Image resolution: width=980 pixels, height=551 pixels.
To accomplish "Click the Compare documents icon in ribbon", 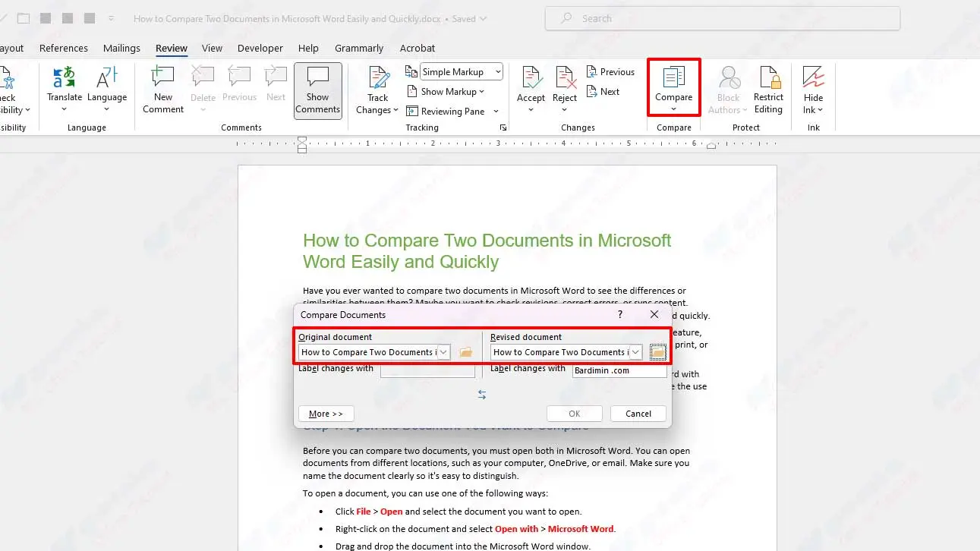I will click(673, 79).
